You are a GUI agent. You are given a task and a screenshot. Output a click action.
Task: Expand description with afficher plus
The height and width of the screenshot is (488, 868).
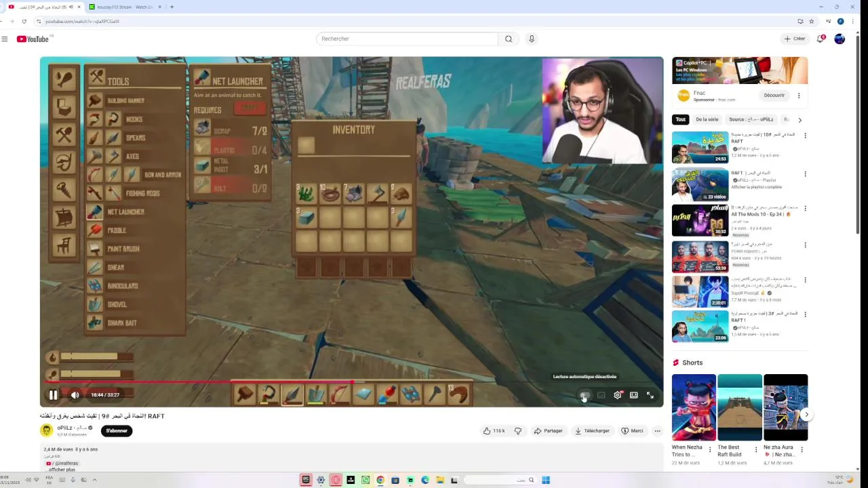tap(62, 470)
